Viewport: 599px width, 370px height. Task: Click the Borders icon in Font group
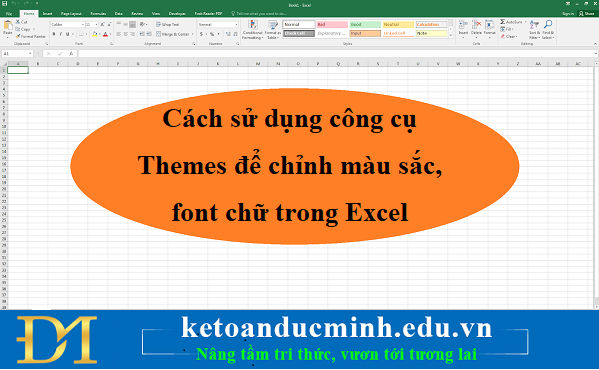[x=81, y=34]
